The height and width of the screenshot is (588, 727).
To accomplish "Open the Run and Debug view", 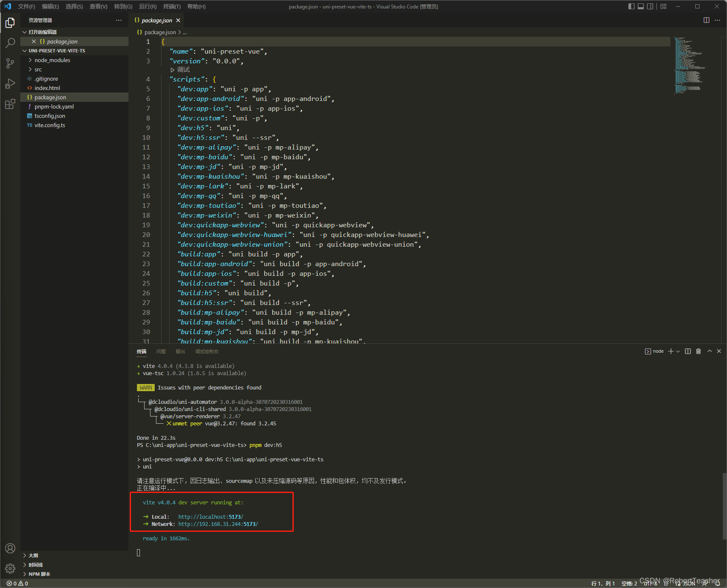I will tap(10, 84).
